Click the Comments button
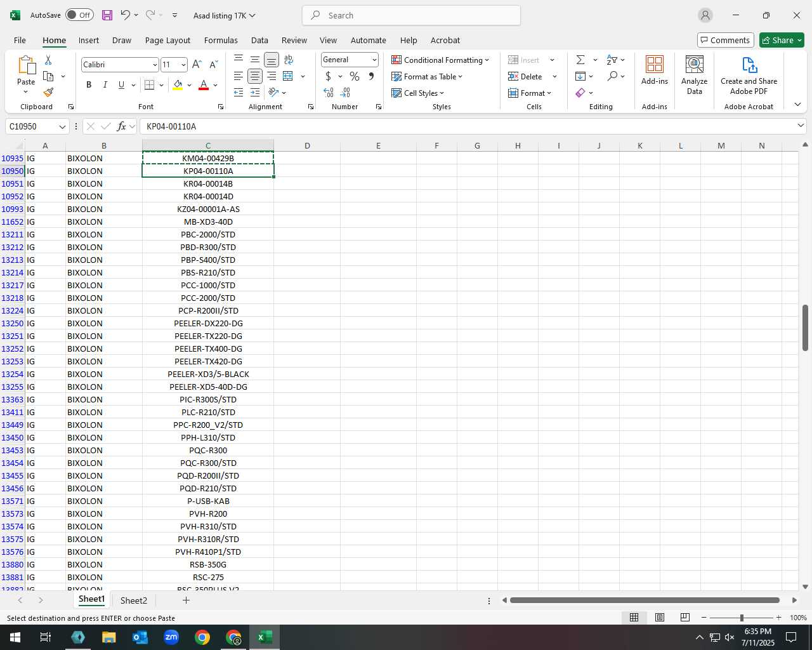This screenshot has width=812, height=650. 725,40
